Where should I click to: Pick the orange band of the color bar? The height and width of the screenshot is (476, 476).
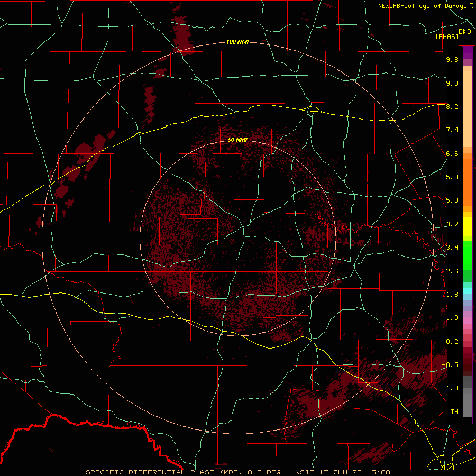point(467,183)
